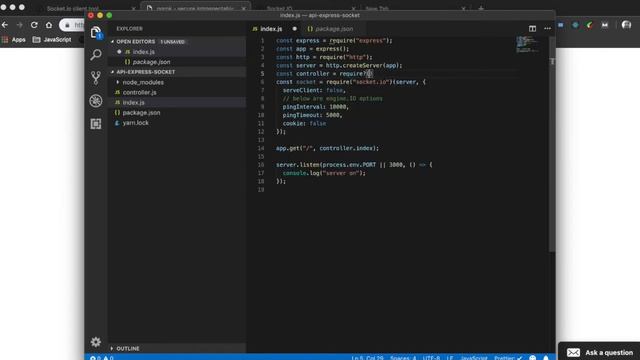The height and width of the screenshot is (360, 640).
Task: Click the browser address bar
Action: tap(72, 25)
